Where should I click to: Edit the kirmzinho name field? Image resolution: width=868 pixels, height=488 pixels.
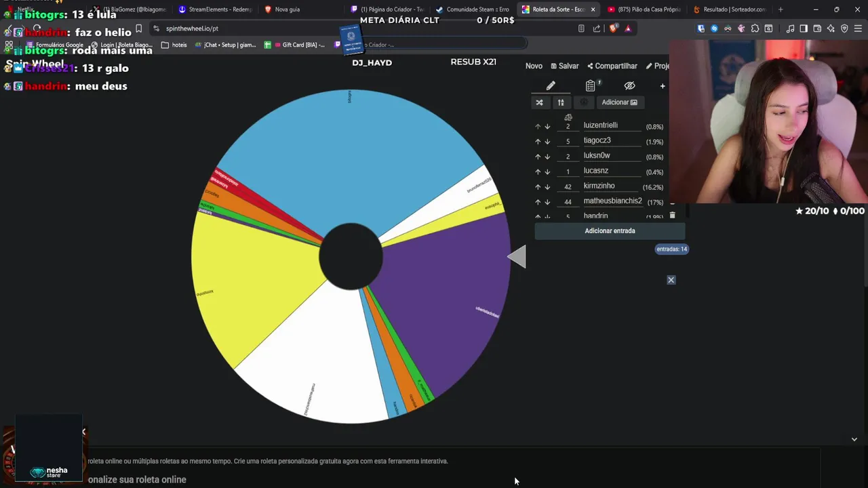click(612, 186)
